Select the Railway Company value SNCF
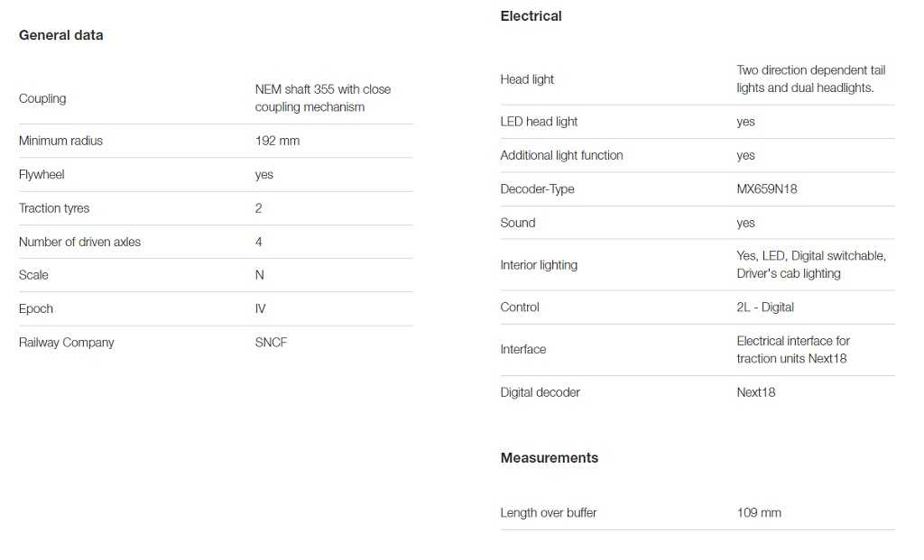The width and height of the screenshot is (924, 560). pos(271,343)
